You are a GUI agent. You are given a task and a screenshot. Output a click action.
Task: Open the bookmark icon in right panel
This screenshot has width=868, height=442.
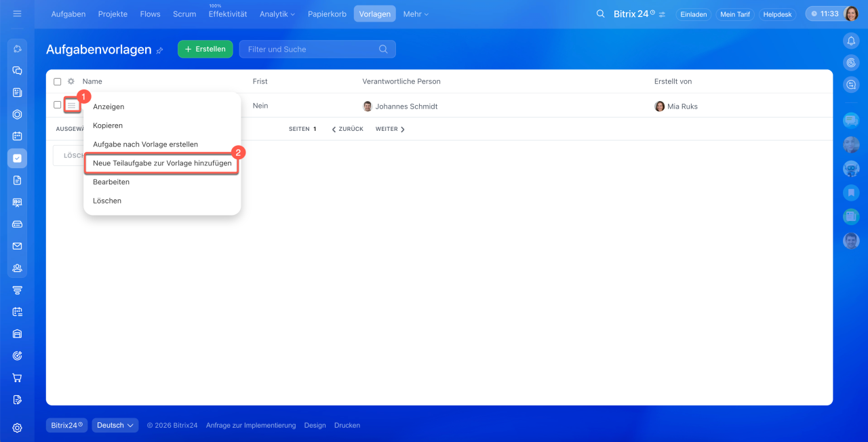click(851, 193)
